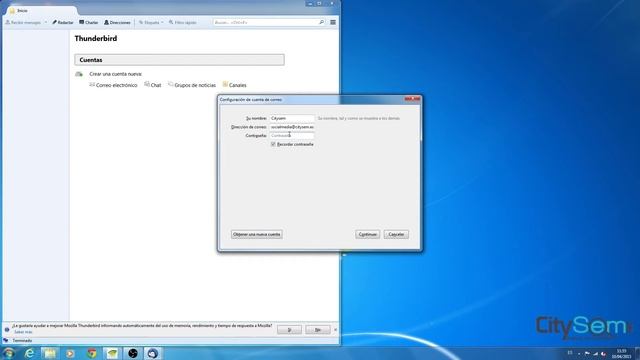Click Redactar to compose a message

pos(62,22)
